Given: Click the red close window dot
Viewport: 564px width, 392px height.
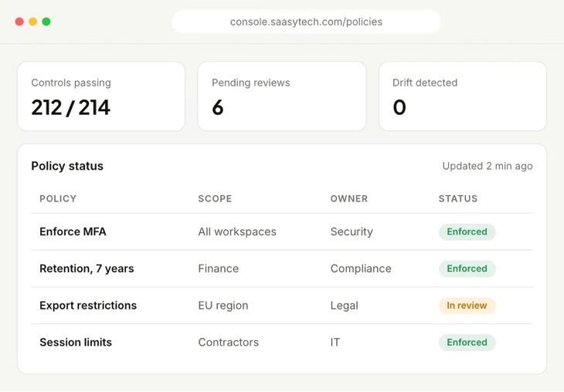Looking at the screenshot, I should (x=19, y=22).
